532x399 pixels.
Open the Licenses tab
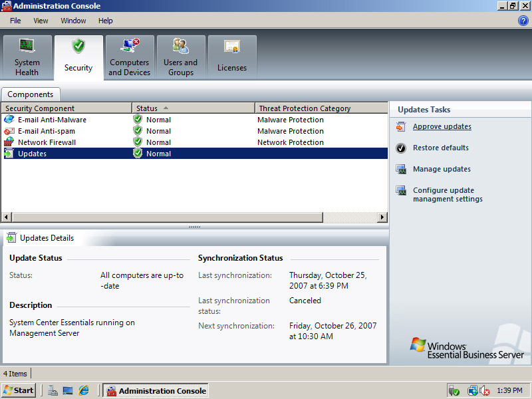[x=232, y=58]
